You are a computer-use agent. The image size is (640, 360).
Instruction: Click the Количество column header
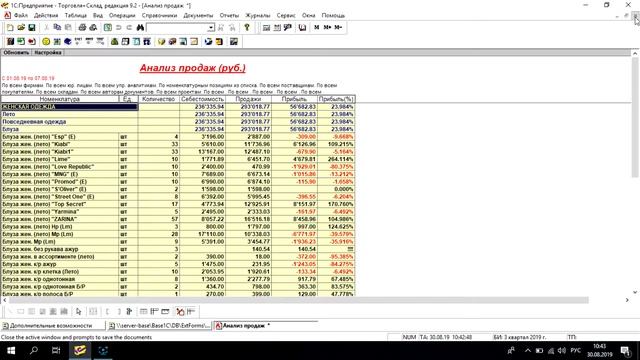158,99
